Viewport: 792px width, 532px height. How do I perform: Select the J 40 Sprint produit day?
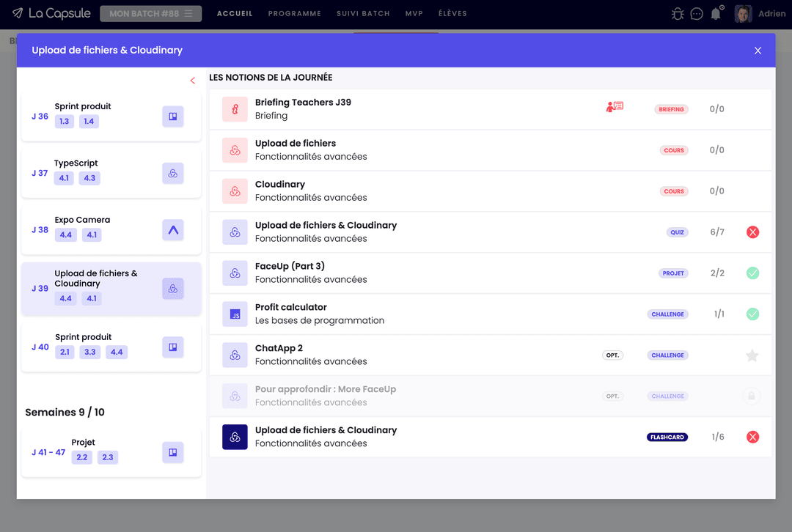pyautogui.click(x=111, y=347)
